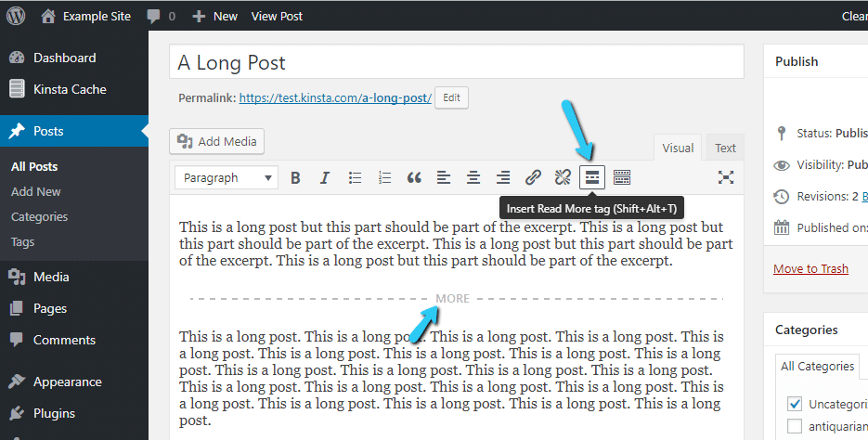Click the Bold formatting icon

coord(295,177)
